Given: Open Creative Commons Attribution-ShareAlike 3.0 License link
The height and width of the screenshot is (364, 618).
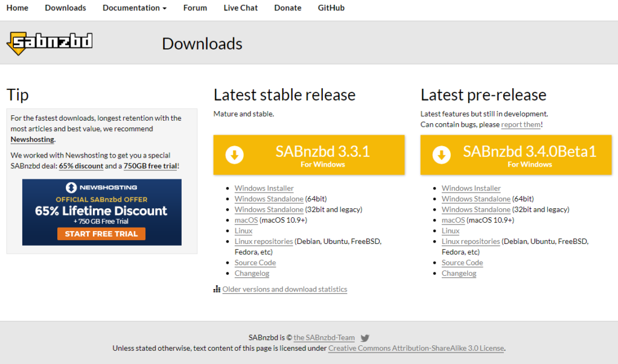Looking at the screenshot, I should 416,348.
